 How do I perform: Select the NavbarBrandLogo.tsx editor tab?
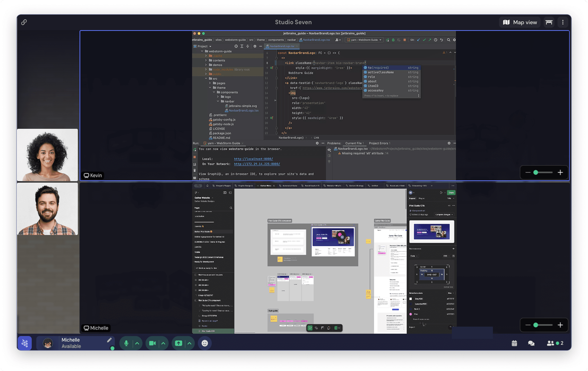coord(282,46)
